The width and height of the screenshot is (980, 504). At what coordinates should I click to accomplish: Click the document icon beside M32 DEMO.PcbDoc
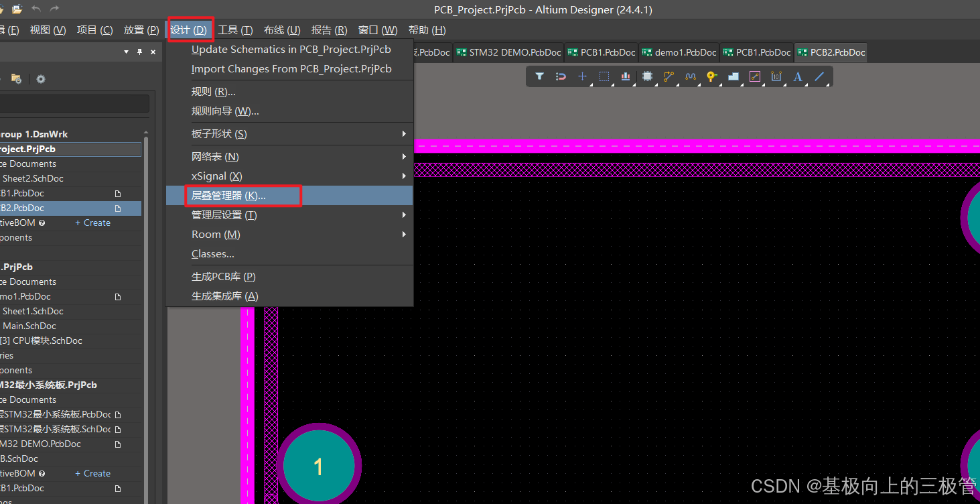point(118,444)
